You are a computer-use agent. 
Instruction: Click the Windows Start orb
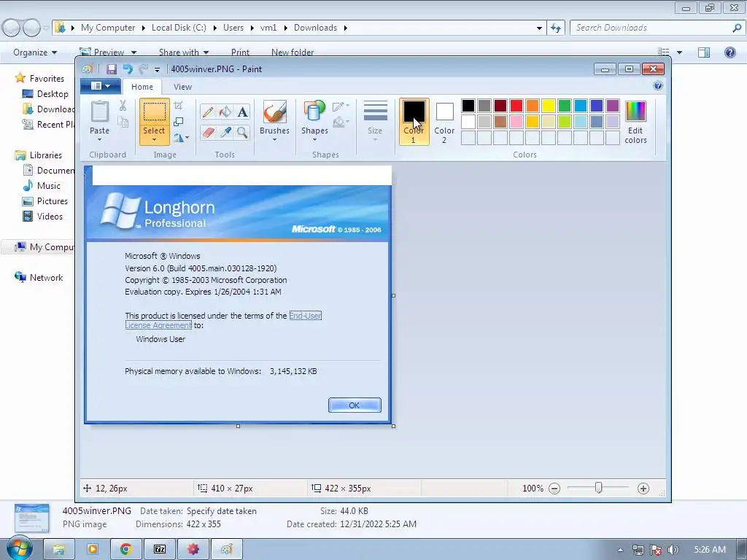19,548
